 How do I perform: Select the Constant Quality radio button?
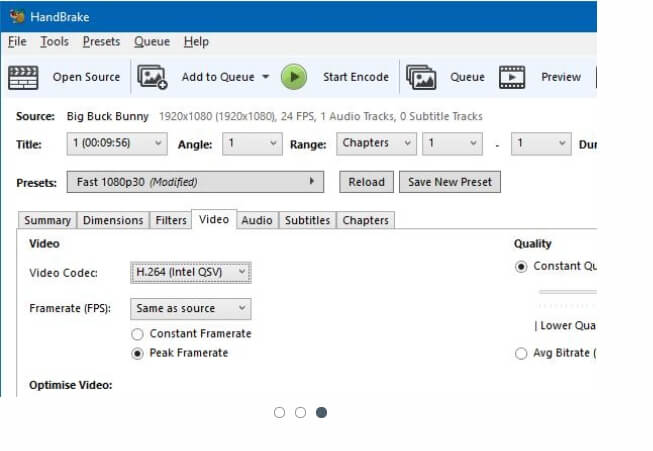pyautogui.click(x=521, y=267)
